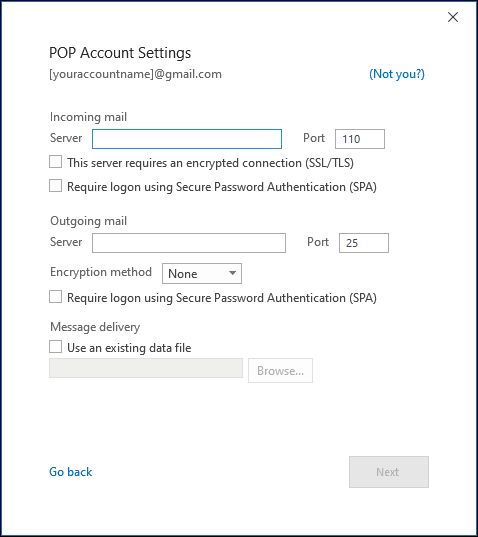Click the [youraccountname]@gmail.com address text
The height and width of the screenshot is (537, 478).
pyautogui.click(x=136, y=74)
